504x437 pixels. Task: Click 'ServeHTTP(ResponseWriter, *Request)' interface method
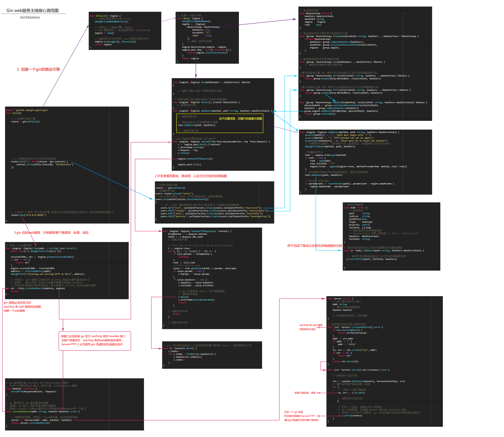[x=34, y=391]
